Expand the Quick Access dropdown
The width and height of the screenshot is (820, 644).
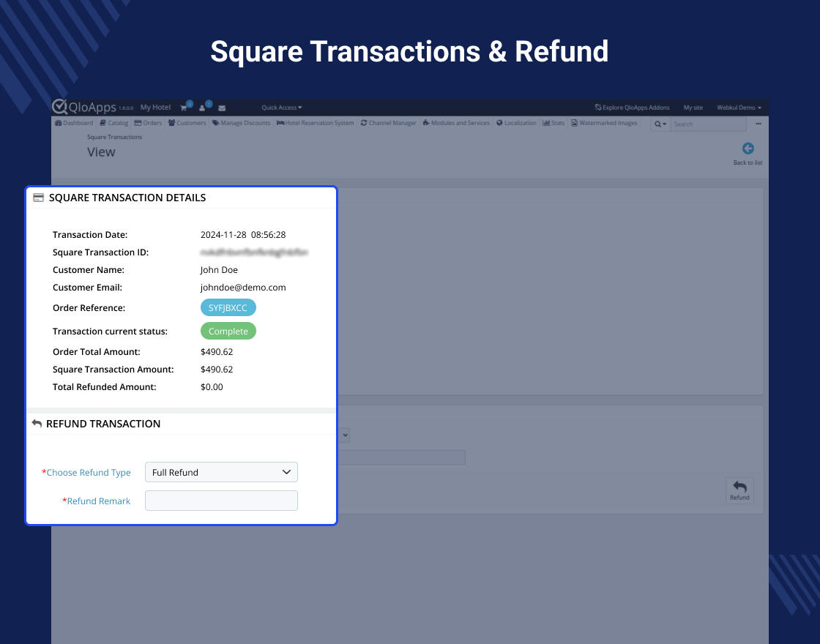coord(281,107)
